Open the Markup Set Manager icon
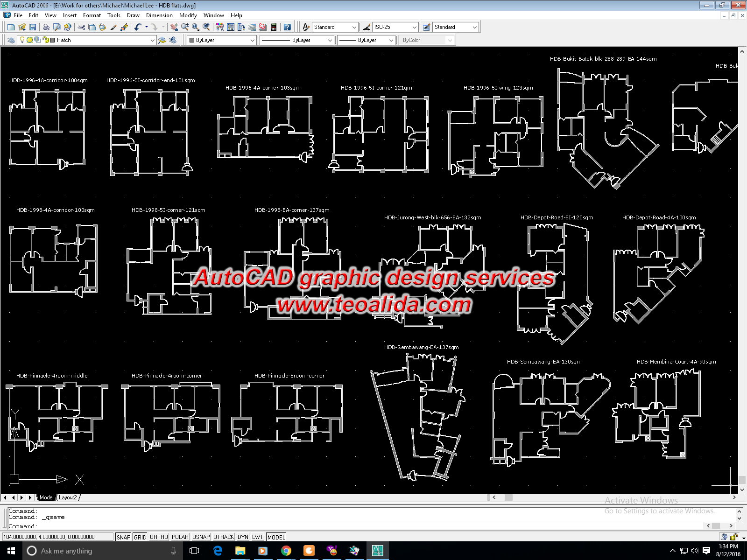Image resolution: width=747 pixels, height=560 pixels. 263,27
